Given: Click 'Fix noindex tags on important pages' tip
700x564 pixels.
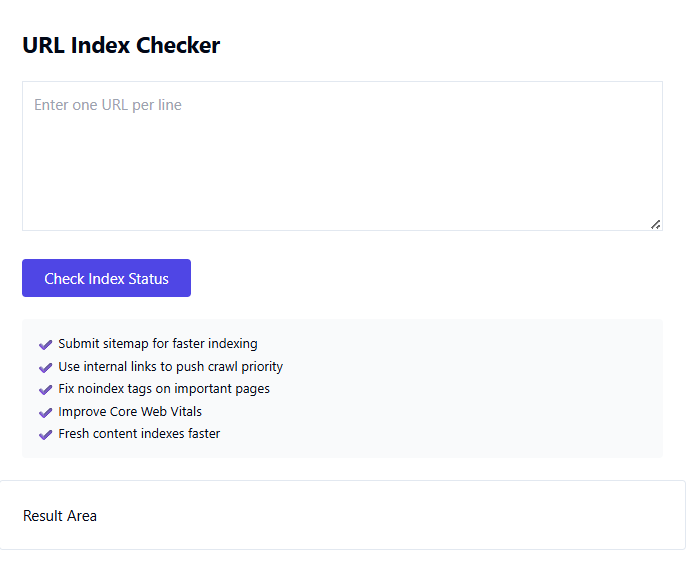Looking at the screenshot, I should tap(164, 389).
